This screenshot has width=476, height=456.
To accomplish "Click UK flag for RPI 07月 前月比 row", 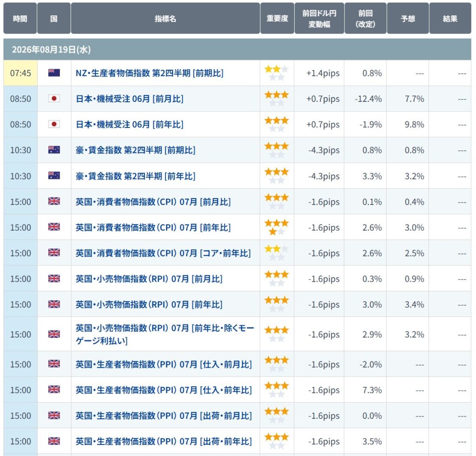I will pyautogui.click(x=54, y=279).
